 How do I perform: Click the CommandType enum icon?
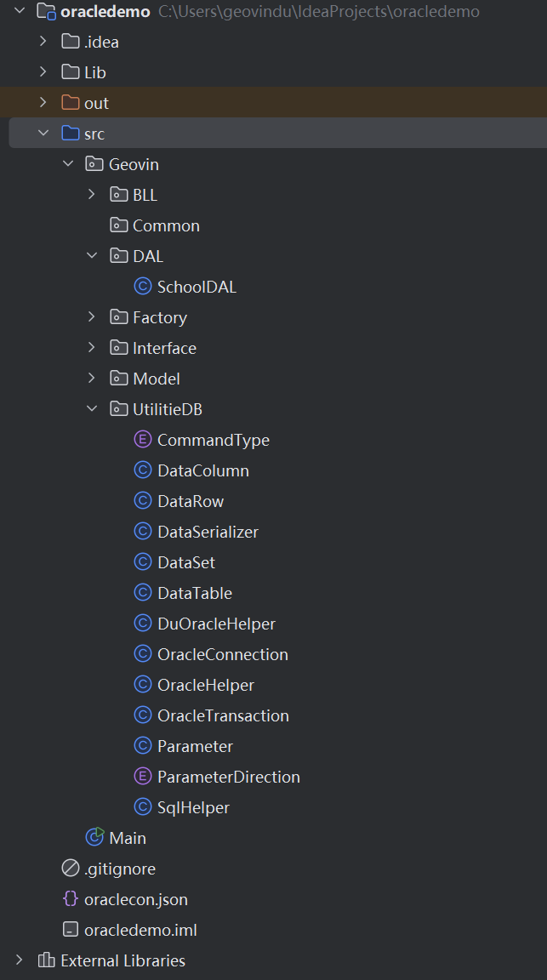click(143, 440)
